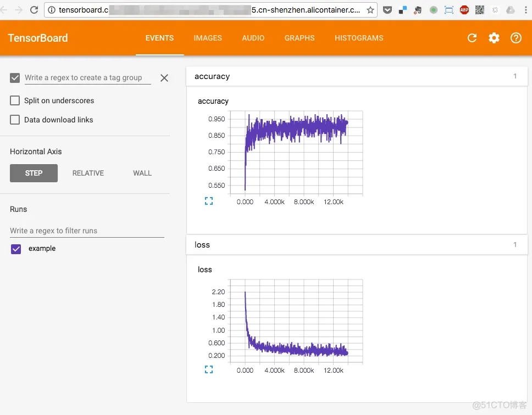The height and width of the screenshot is (415, 532).
Task: Click inside the accuracy chart plot
Action: tap(296, 153)
